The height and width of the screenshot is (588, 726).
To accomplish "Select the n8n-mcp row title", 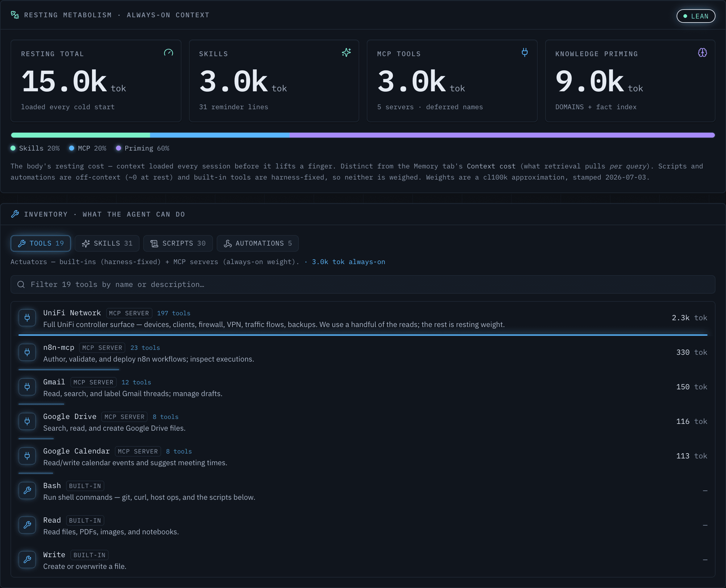I will pyautogui.click(x=59, y=347).
